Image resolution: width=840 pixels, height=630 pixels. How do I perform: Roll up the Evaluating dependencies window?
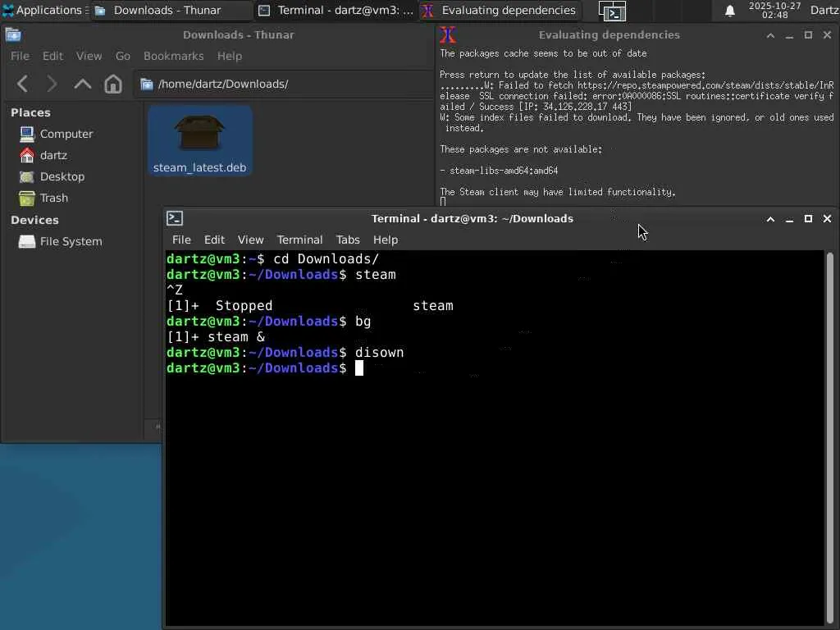770,35
